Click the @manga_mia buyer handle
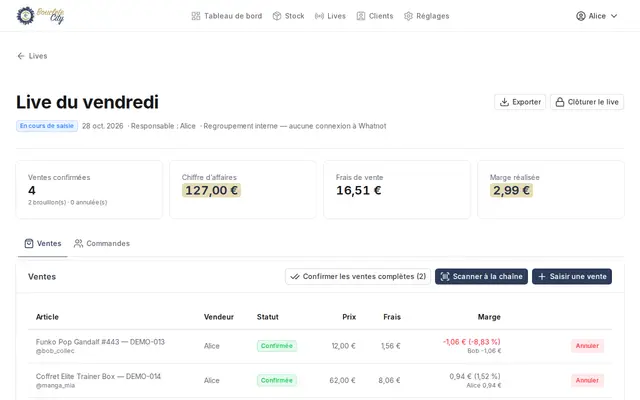The height and width of the screenshot is (400, 640). [55, 386]
